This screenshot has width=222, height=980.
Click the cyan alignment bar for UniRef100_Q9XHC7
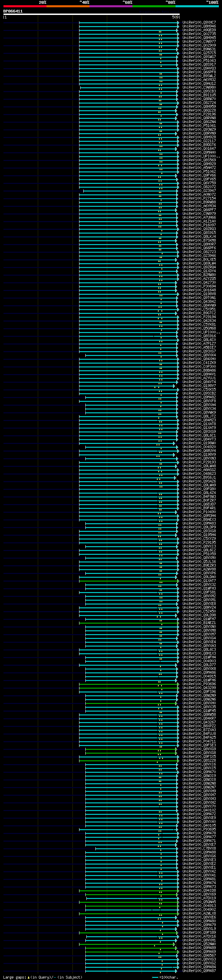[129, 23]
